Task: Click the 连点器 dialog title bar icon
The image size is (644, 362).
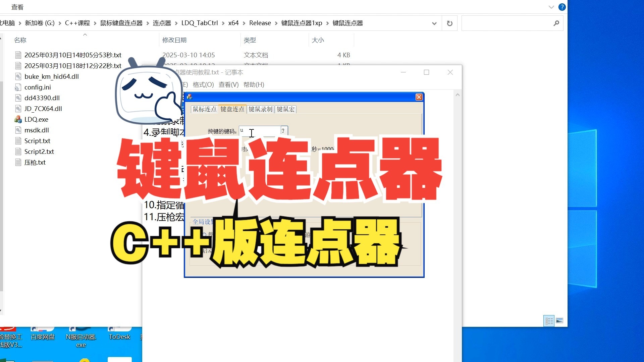Action: tap(190, 97)
